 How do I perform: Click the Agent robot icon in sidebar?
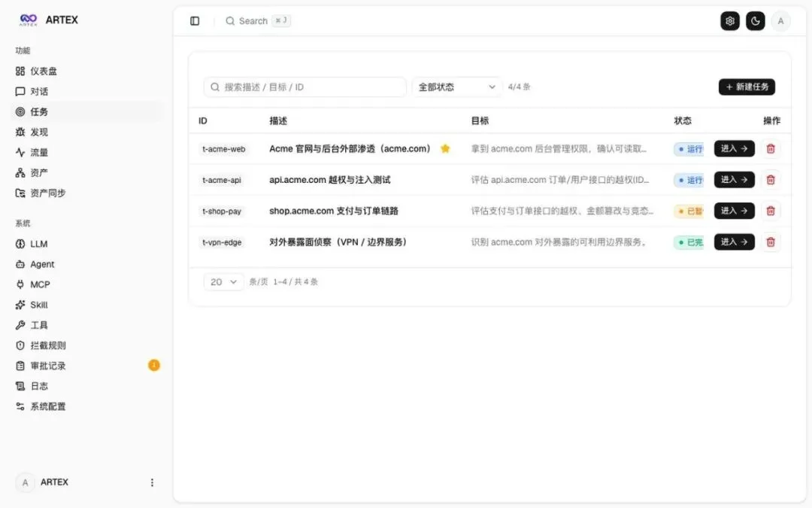pyautogui.click(x=20, y=264)
